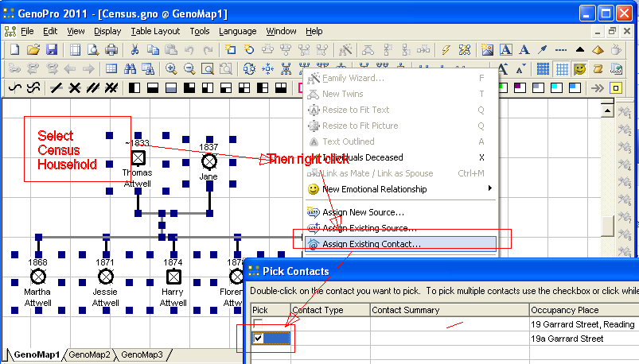This screenshot has height=364, width=639.
Task: Zoom out with the minus magnifier
Action: pos(189,68)
